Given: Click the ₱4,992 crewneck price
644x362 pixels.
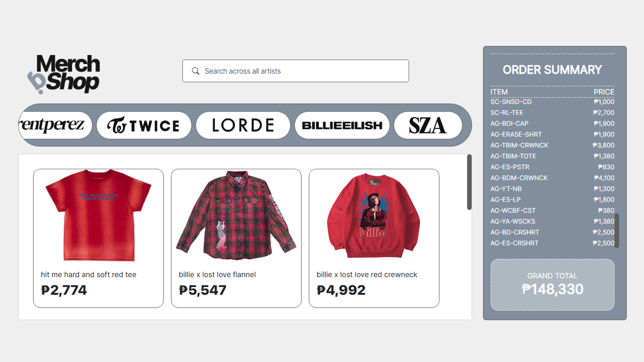Looking at the screenshot, I should (341, 290).
